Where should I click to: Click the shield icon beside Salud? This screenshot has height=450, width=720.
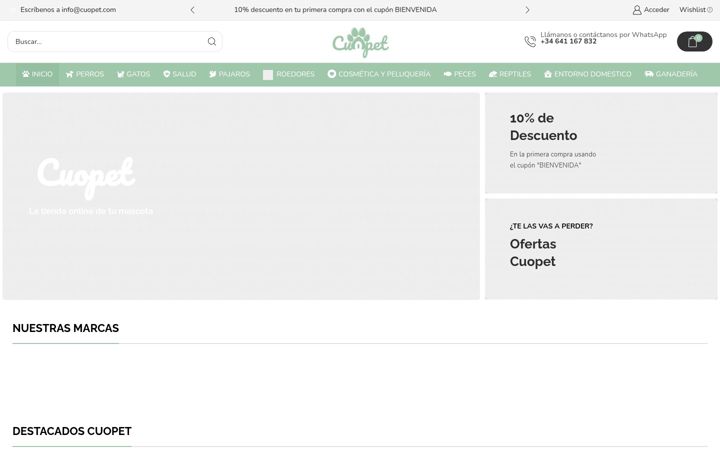167,74
